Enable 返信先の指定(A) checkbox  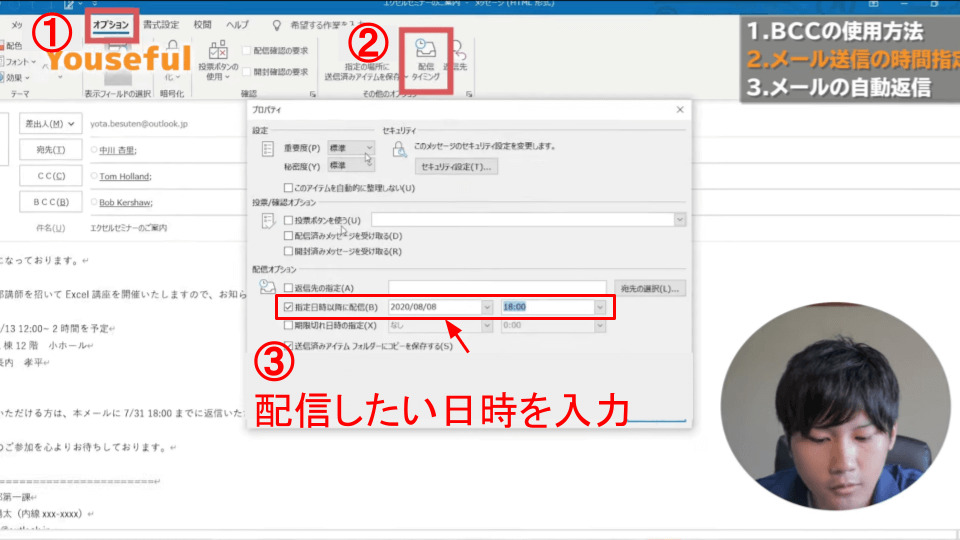click(288, 288)
